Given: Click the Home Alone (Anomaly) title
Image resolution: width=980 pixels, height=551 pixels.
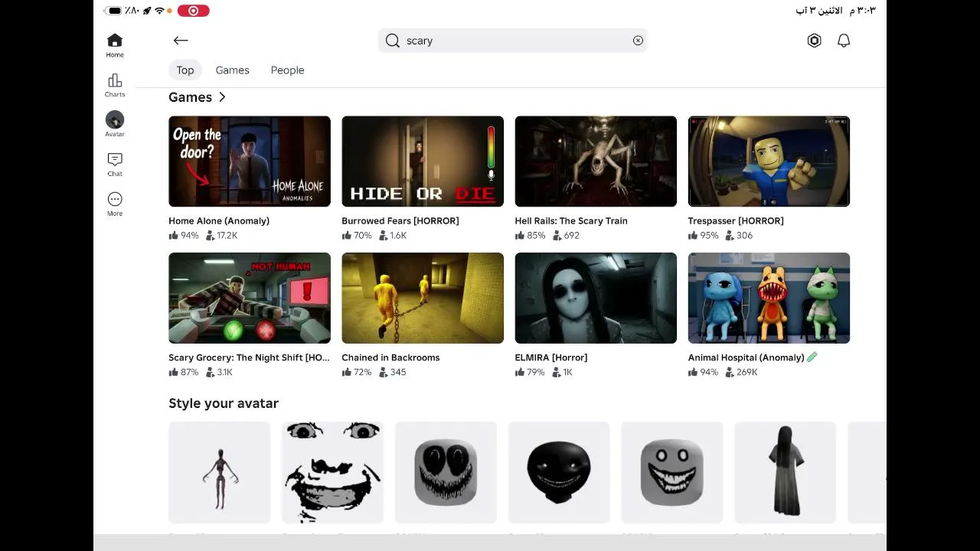Looking at the screenshot, I should 219,220.
